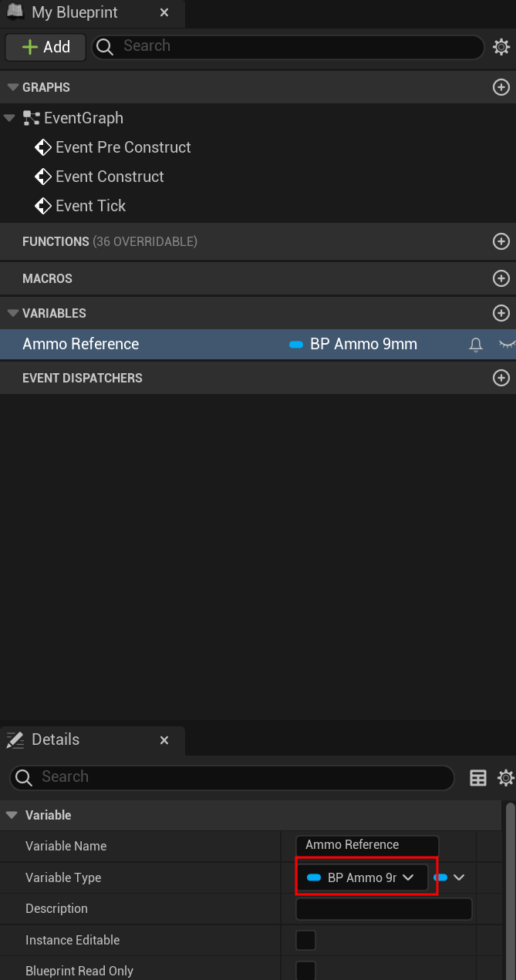Image resolution: width=516 pixels, height=980 pixels.
Task: Click the Variable Name input field
Action: (x=366, y=845)
